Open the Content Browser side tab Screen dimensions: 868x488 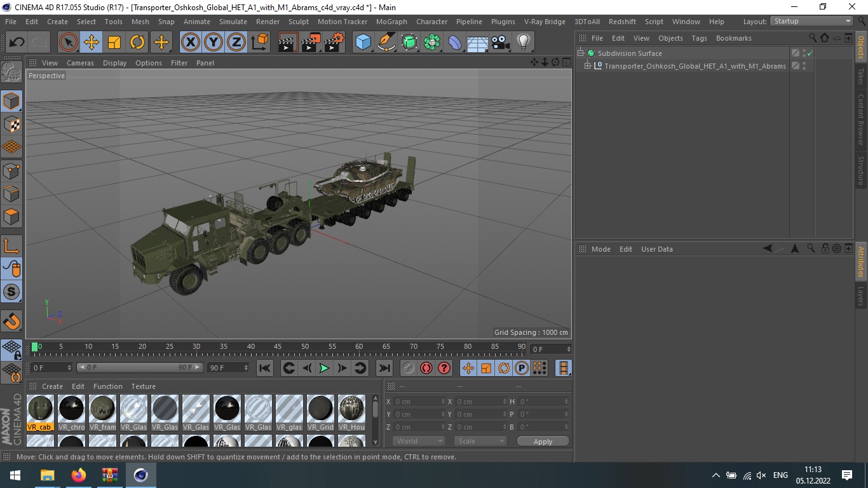(x=861, y=120)
